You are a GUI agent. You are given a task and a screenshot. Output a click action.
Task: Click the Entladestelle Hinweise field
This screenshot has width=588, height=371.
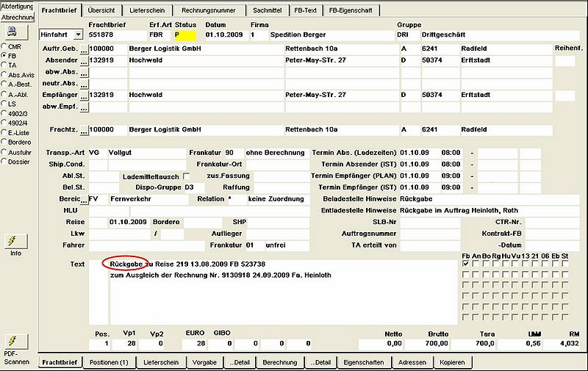pos(489,211)
